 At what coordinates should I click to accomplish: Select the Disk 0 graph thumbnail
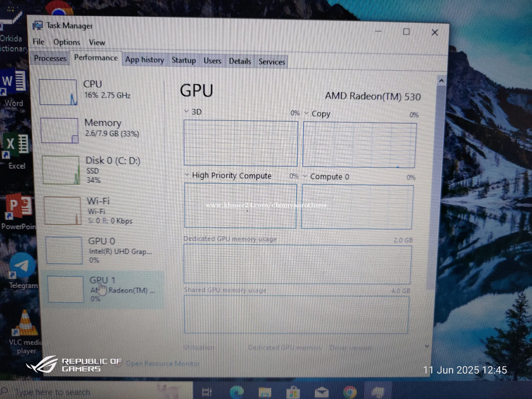(x=61, y=170)
